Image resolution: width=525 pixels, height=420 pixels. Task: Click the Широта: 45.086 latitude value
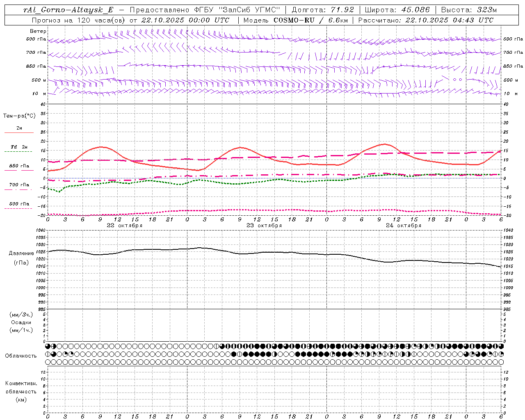click(x=397, y=10)
